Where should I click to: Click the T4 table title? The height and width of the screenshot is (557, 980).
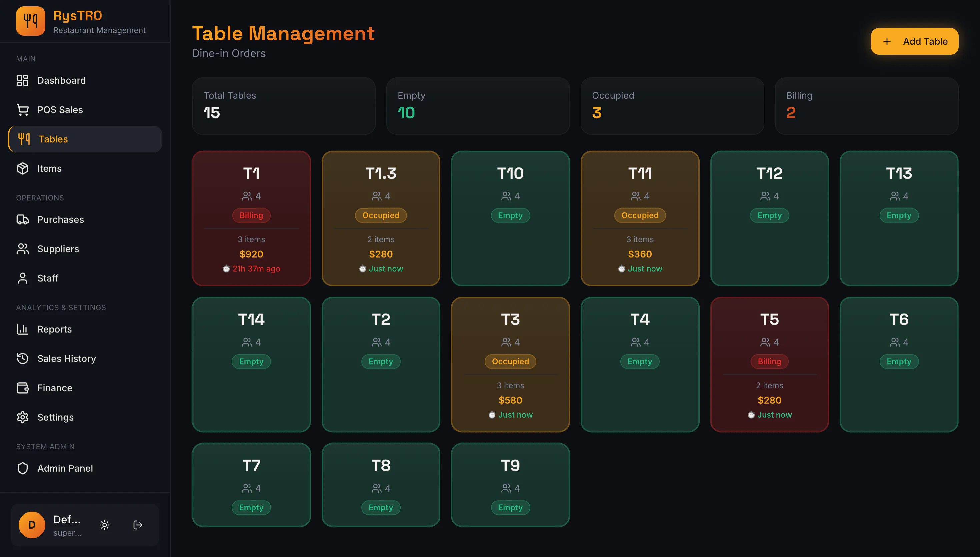click(x=640, y=320)
